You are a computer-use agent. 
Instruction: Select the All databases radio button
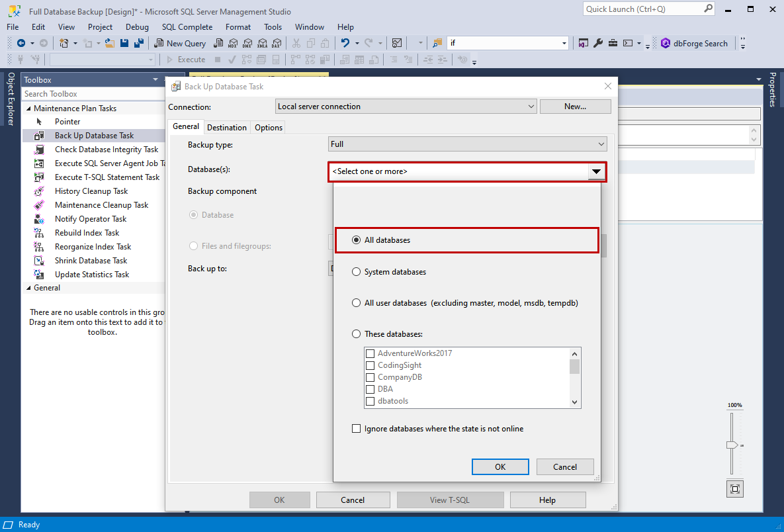click(x=356, y=240)
